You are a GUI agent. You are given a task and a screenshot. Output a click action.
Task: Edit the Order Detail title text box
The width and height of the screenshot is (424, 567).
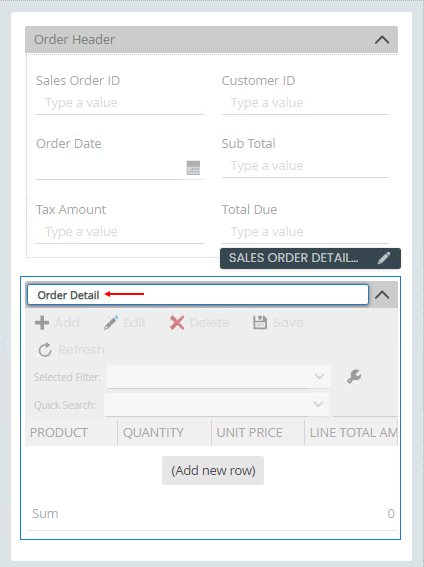coord(198,295)
